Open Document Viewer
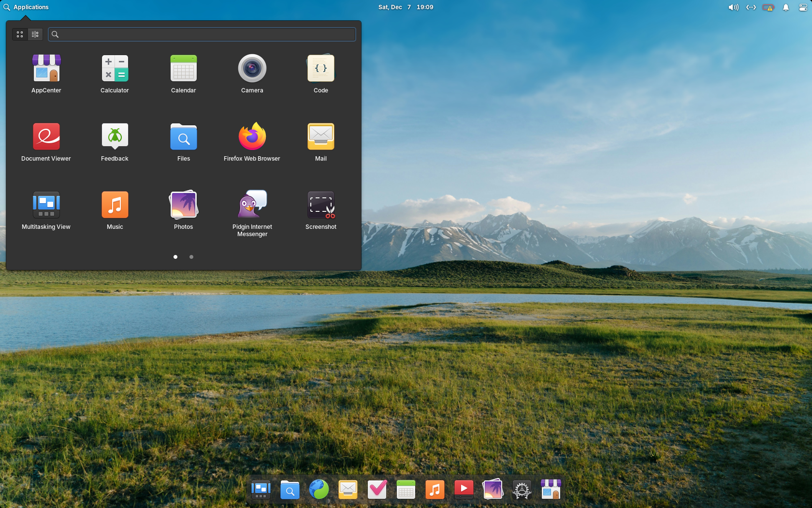 tap(46, 142)
